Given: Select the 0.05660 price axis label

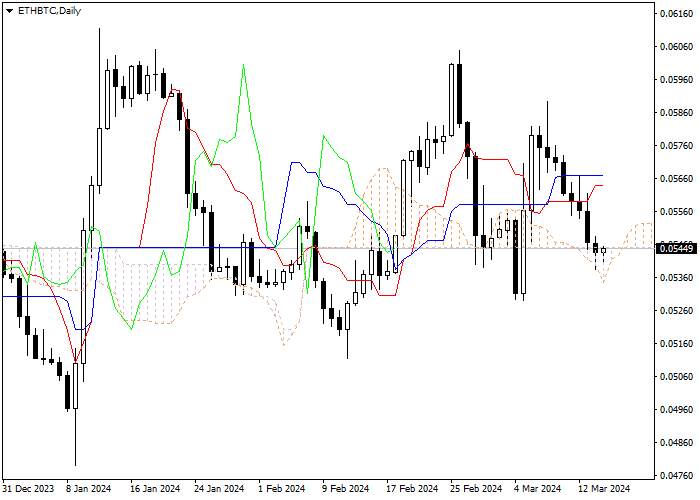Looking at the screenshot, I should [677, 179].
